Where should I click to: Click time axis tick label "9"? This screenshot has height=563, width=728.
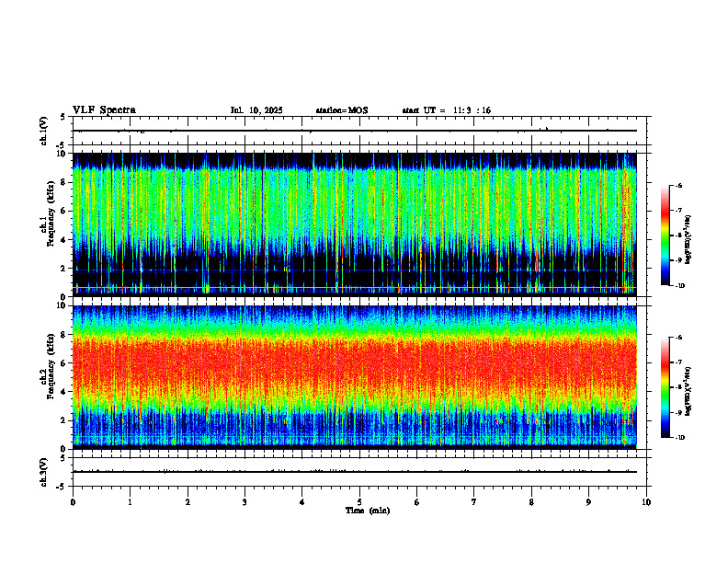click(588, 502)
